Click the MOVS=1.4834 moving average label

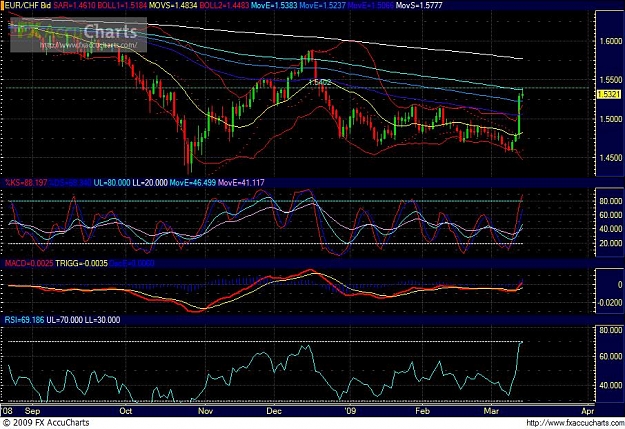click(173, 6)
